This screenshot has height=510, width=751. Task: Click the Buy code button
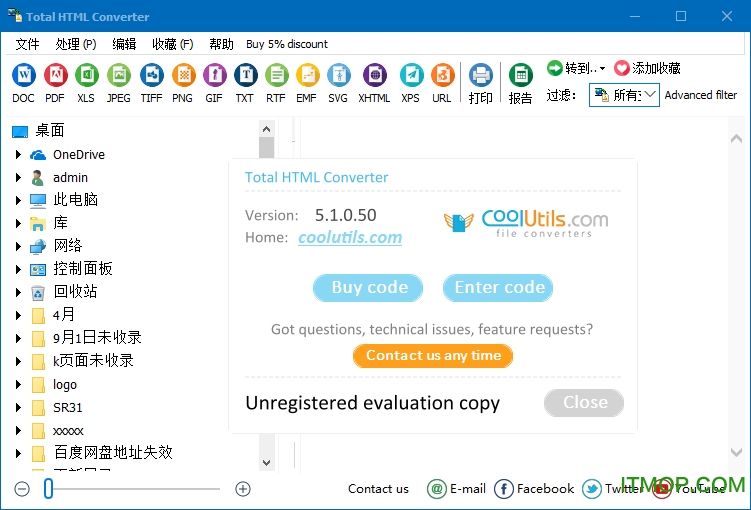pyautogui.click(x=368, y=288)
